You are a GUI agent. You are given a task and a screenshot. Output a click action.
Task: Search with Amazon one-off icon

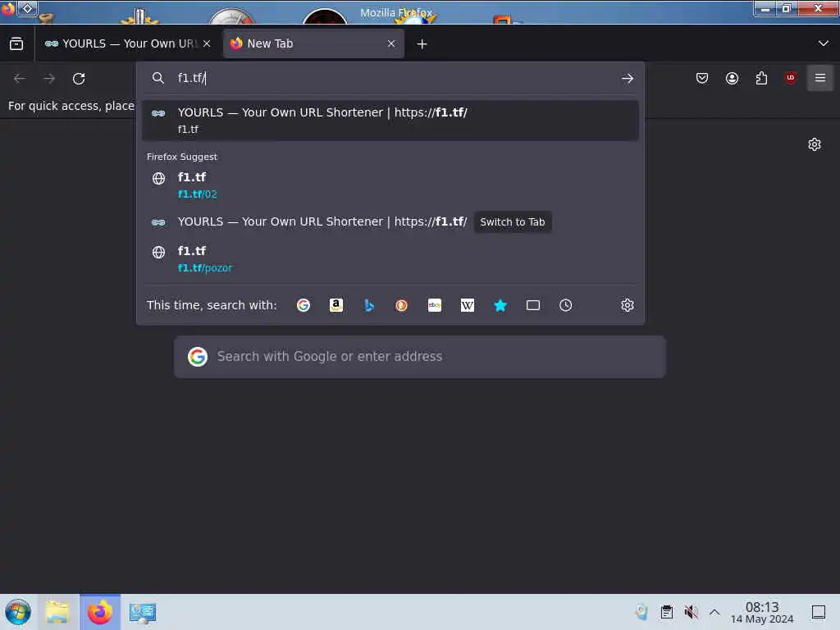point(336,305)
